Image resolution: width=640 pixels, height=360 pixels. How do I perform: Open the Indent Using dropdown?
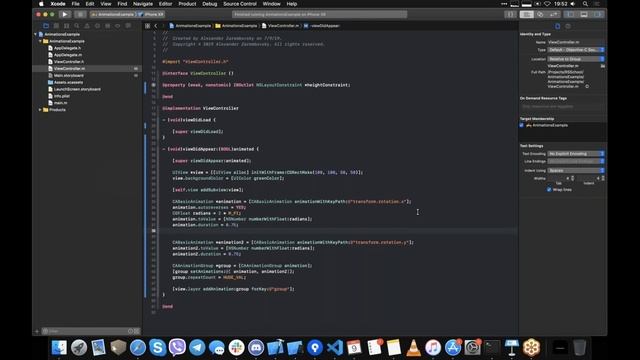(576, 171)
